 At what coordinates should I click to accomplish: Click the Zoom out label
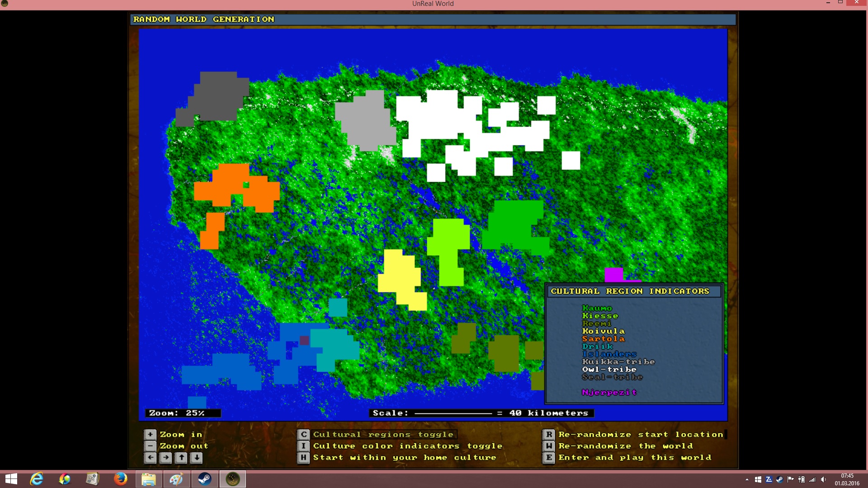(184, 446)
